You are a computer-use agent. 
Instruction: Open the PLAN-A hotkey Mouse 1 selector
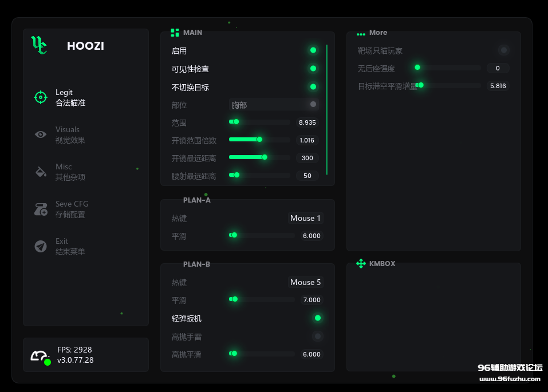point(305,218)
